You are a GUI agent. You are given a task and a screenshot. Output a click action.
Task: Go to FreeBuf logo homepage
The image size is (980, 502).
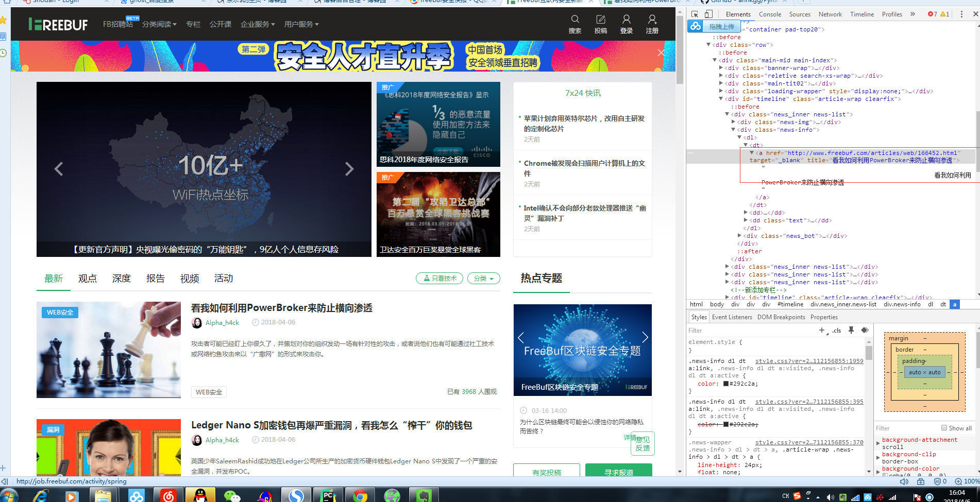(x=58, y=24)
